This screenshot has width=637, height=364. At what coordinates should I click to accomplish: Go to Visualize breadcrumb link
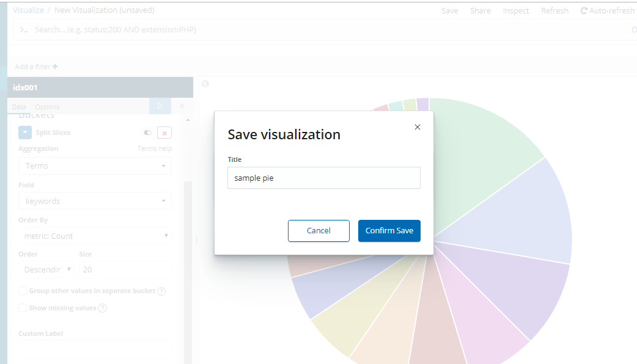(29, 10)
